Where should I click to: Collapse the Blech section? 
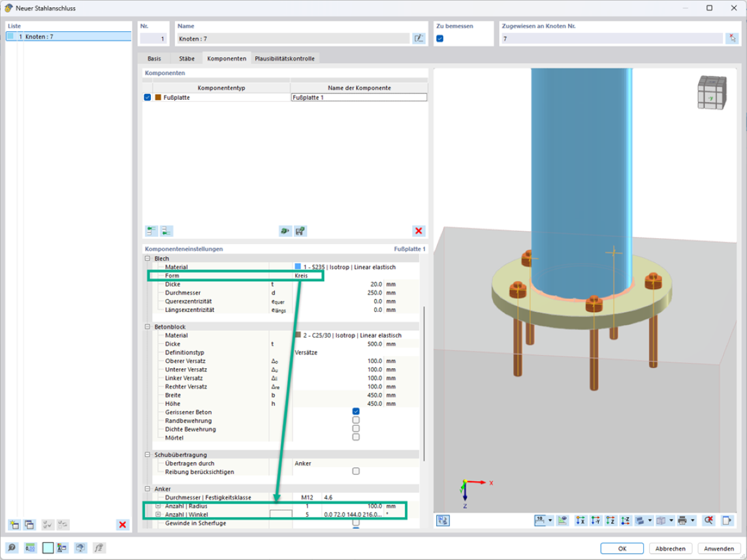point(148,258)
